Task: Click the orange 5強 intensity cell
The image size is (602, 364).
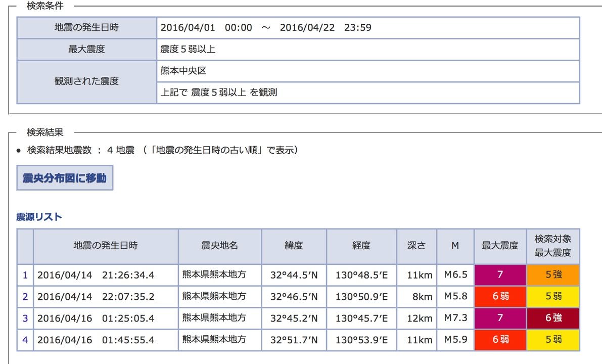Action: 553,275
